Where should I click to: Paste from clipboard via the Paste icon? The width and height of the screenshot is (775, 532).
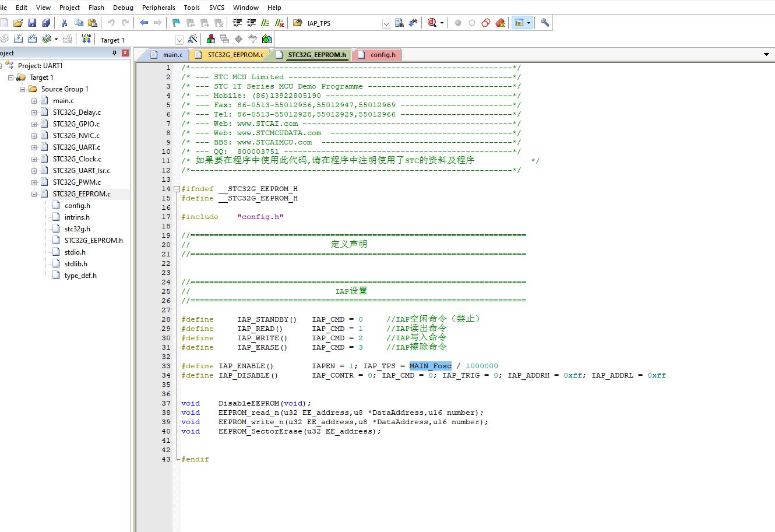click(x=93, y=23)
